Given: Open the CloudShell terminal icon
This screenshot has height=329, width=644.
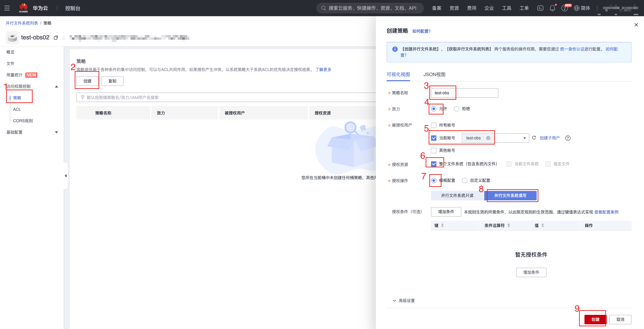Looking at the screenshot, I should 540,8.
